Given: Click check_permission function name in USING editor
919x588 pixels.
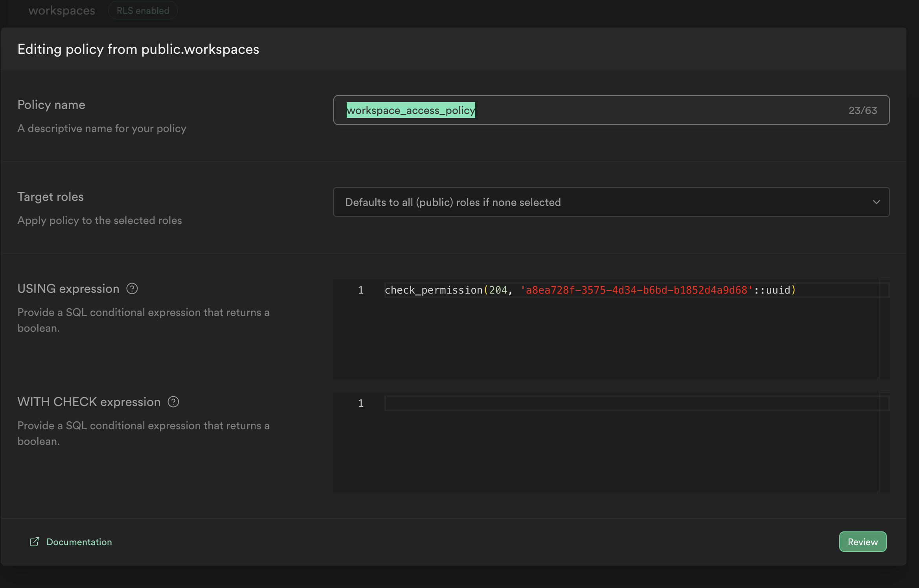Looking at the screenshot, I should click(x=433, y=290).
